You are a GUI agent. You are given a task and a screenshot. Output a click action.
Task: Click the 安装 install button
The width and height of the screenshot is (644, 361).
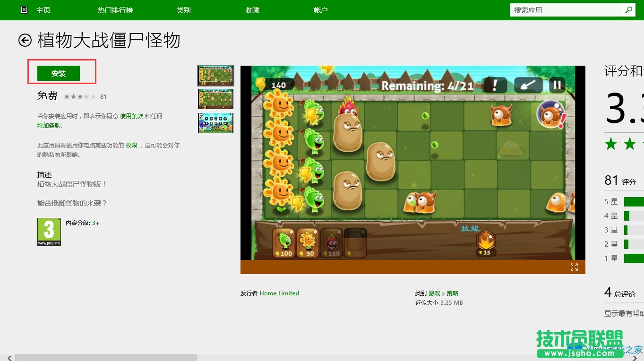point(59,73)
